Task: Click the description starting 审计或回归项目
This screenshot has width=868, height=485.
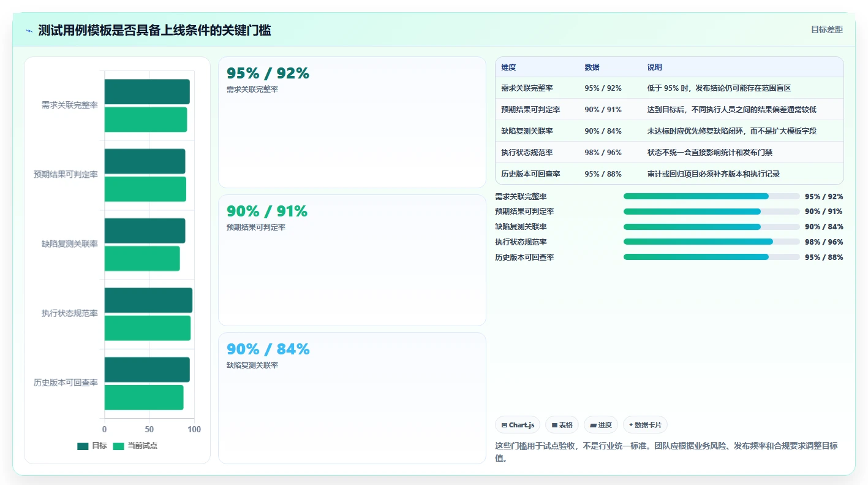Action: [x=713, y=174]
